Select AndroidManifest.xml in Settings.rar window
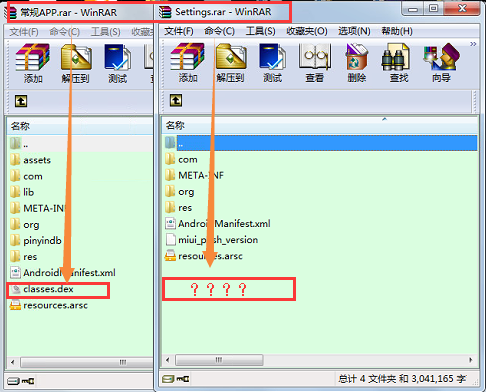 coord(218,223)
